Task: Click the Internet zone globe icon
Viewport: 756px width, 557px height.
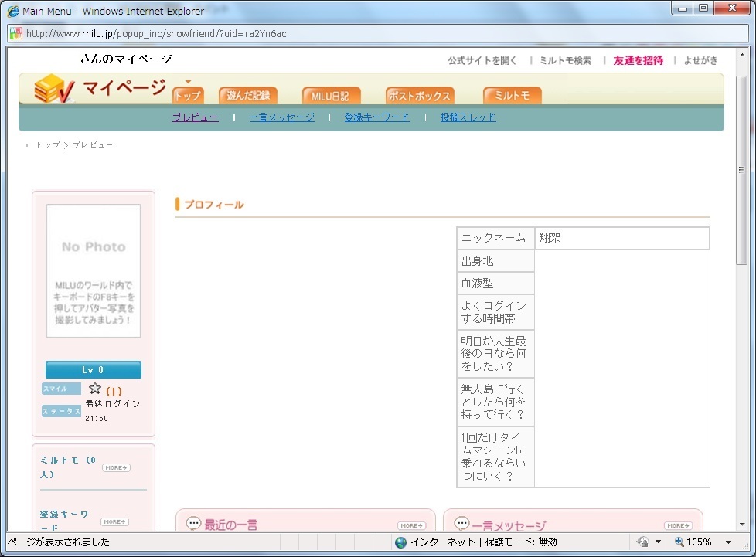Action: [400, 542]
